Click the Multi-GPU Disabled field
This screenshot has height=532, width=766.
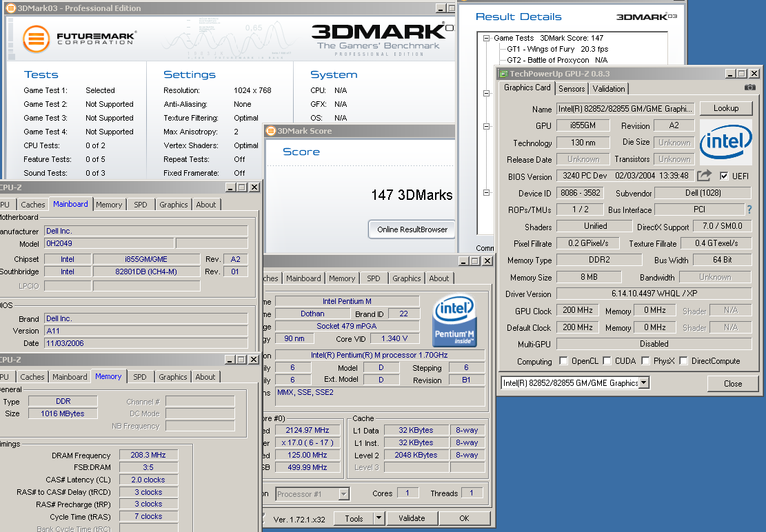click(x=654, y=344)
